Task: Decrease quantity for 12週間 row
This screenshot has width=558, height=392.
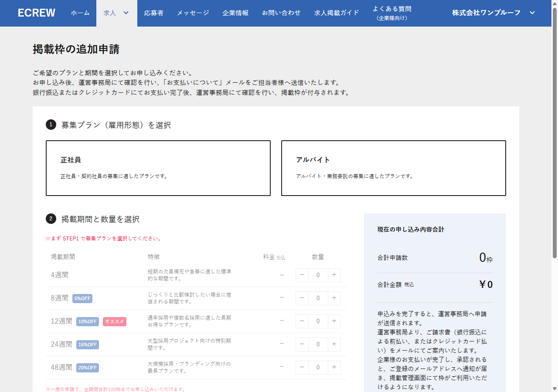Action: point(302,321)
